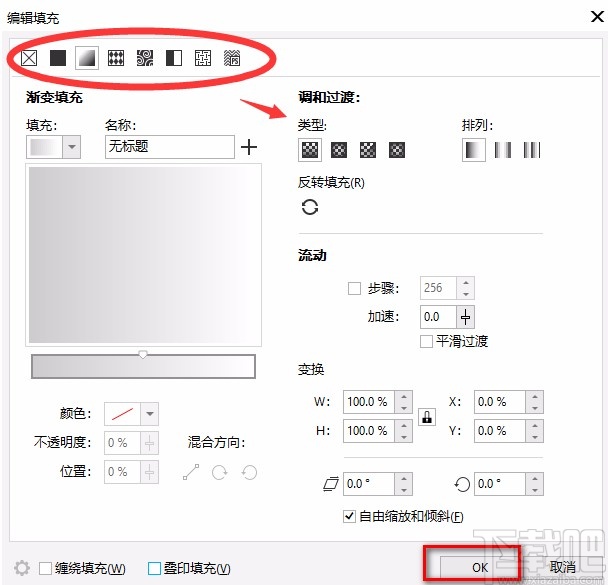Select the repeat arrangement icon
The width and height of the screenshot is (608, 585).
(x=532, y=150)
